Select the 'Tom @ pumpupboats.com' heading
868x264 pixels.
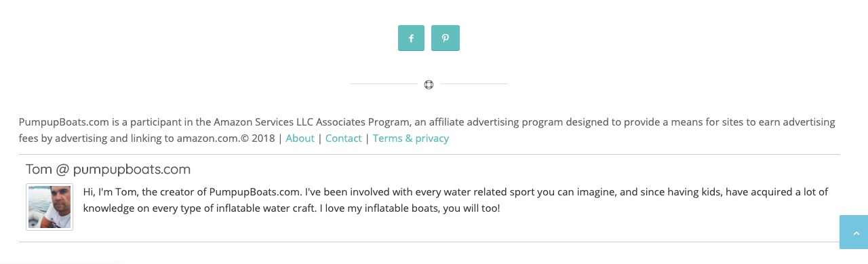pyautogui.click(x=108, y=169)
